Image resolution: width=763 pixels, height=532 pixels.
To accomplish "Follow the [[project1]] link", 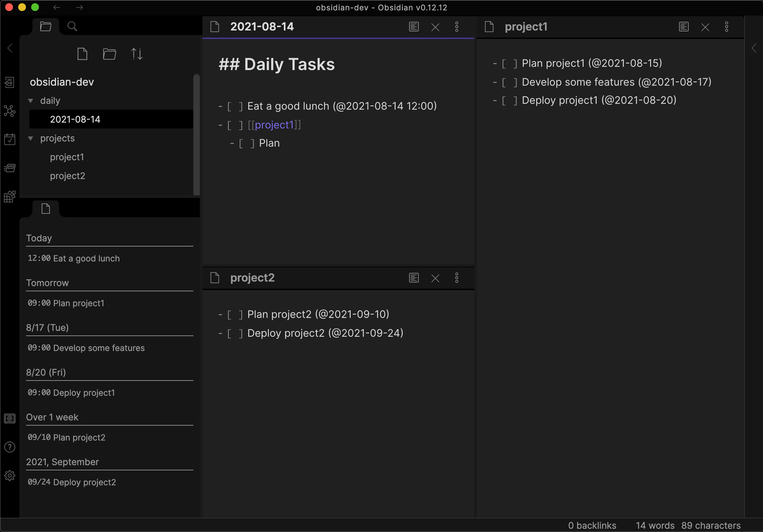I will click(274, 125).
